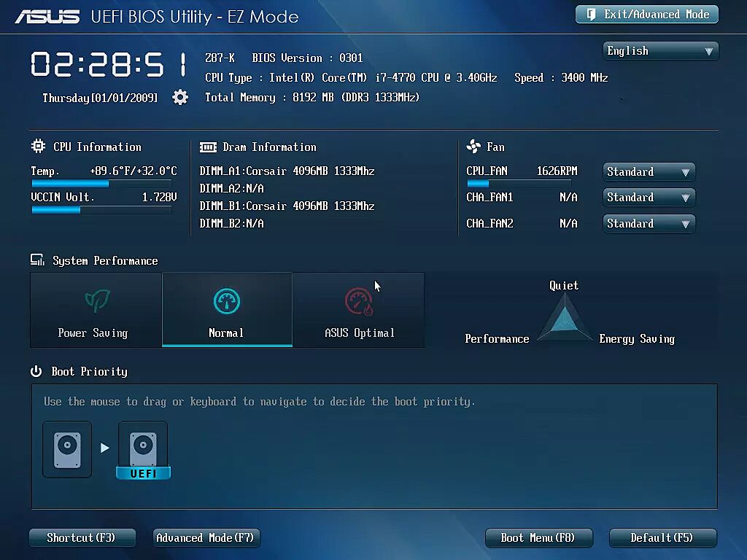This screenshot has width=747, height=560.
Task: Click the Dram Information memory icon
Action: click(x=208, y=147)
